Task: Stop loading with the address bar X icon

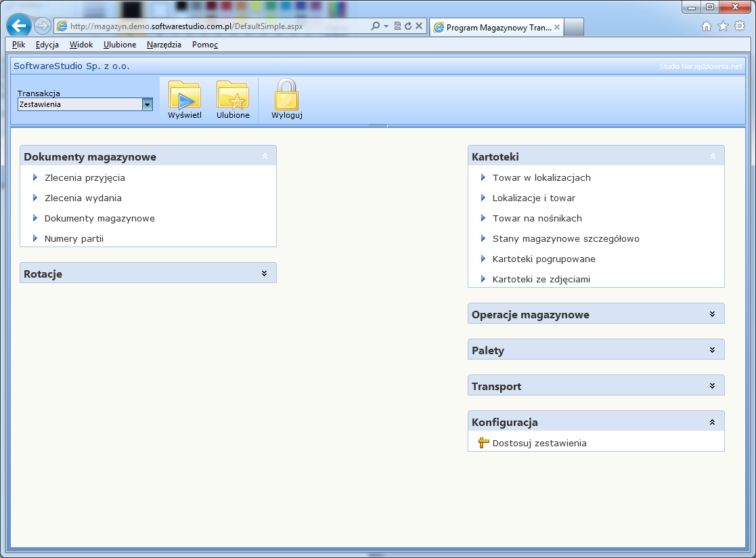Action: tap(419, 26)
